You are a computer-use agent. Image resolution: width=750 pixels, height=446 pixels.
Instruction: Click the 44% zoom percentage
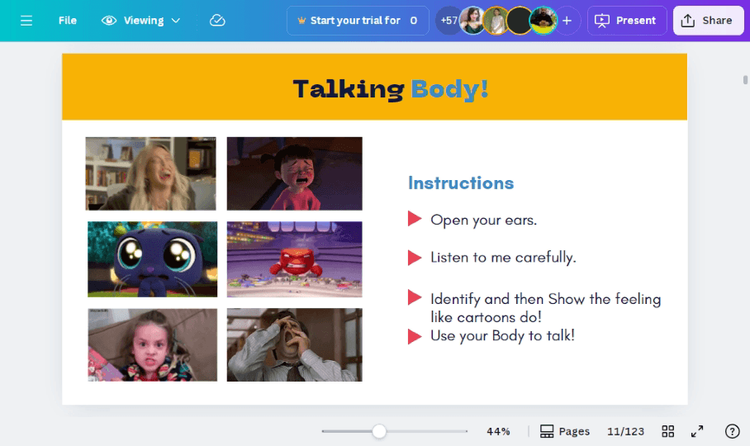pyautogui.click(x=498, y=431)
